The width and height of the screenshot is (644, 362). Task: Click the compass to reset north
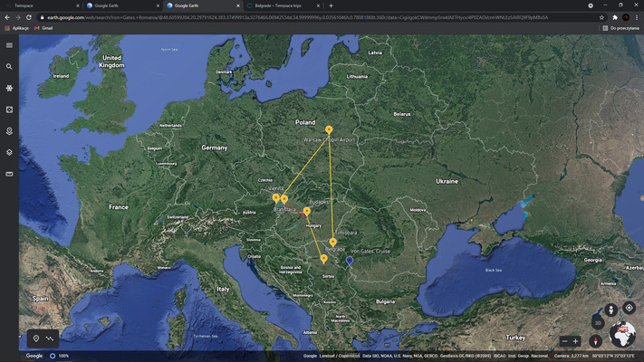pos(595,341)
